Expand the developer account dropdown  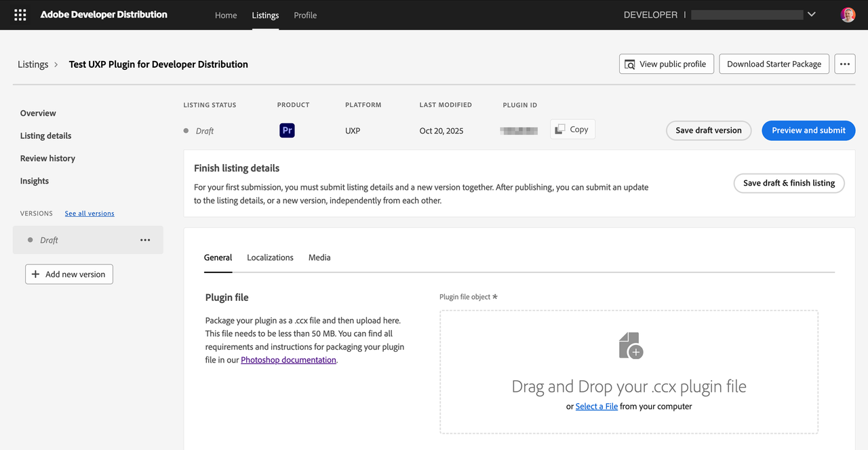812,15
